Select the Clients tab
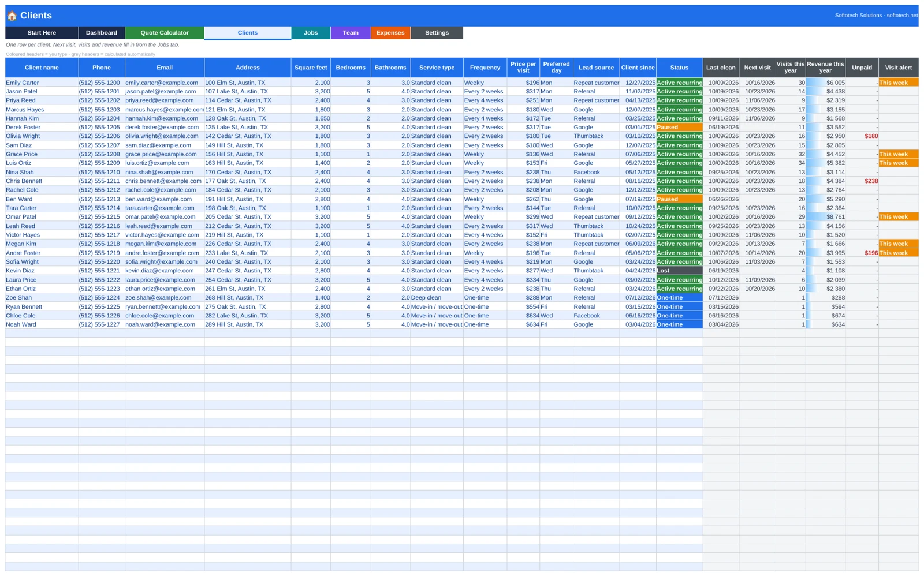The width and height of the screenshot is (924, 576). pyautogui.click(x=248, y=33)
